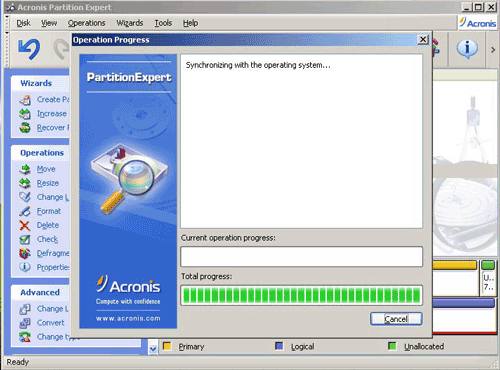500x370 pixels.
Task: Close the Operation Progress dialog
Action: click(423, 40)
